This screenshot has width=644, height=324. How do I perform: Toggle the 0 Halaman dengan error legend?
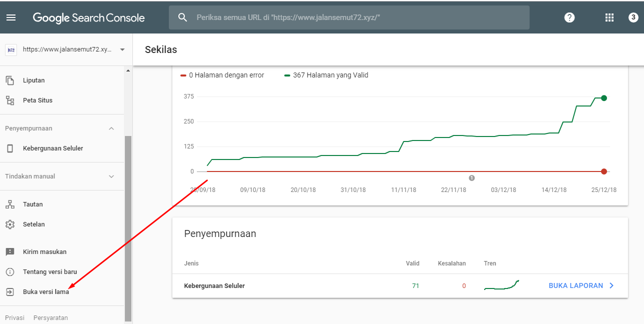(222, 75)
